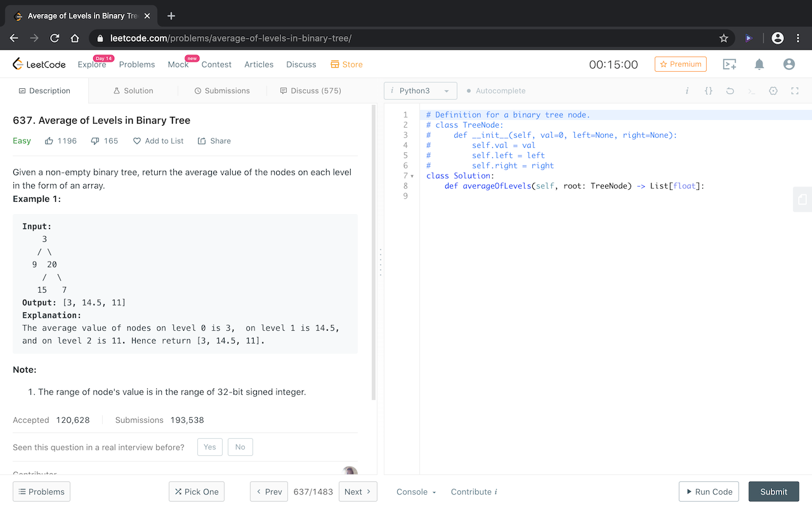The image size is (812, 508).
Task: Click the 00:15:00 timer
Action: tap(613, 64)
